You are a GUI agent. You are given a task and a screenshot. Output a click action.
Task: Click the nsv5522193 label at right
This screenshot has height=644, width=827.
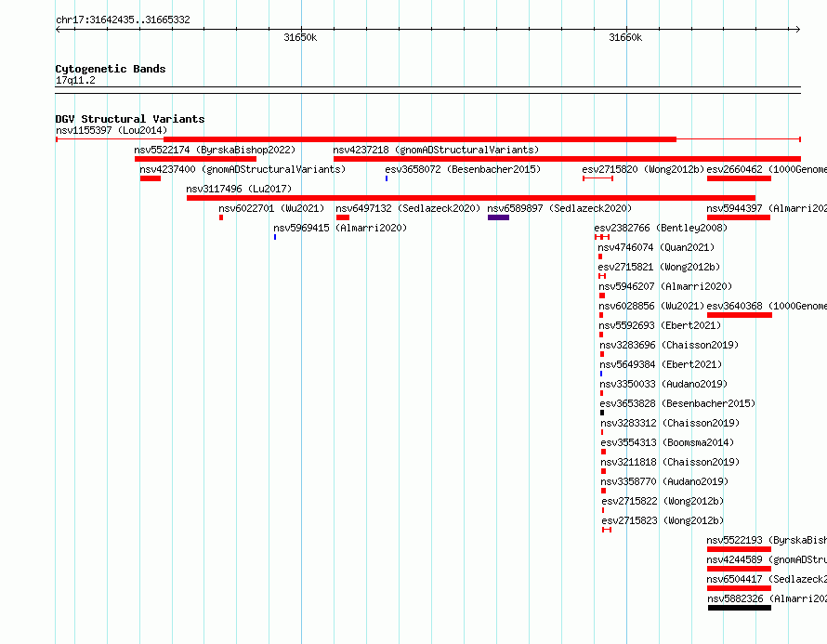(x=767, y=540)
